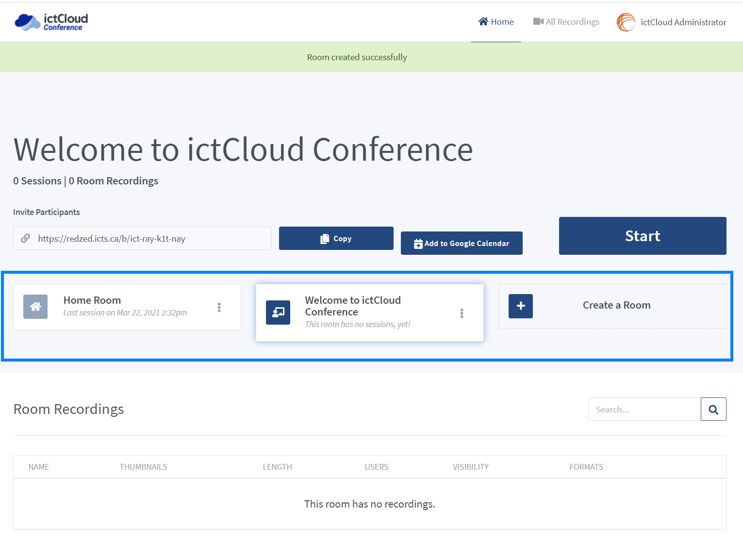Viewport: 743px width, 560px height.
Task: Click the administrator avatar image
Action: click(626, 22)
